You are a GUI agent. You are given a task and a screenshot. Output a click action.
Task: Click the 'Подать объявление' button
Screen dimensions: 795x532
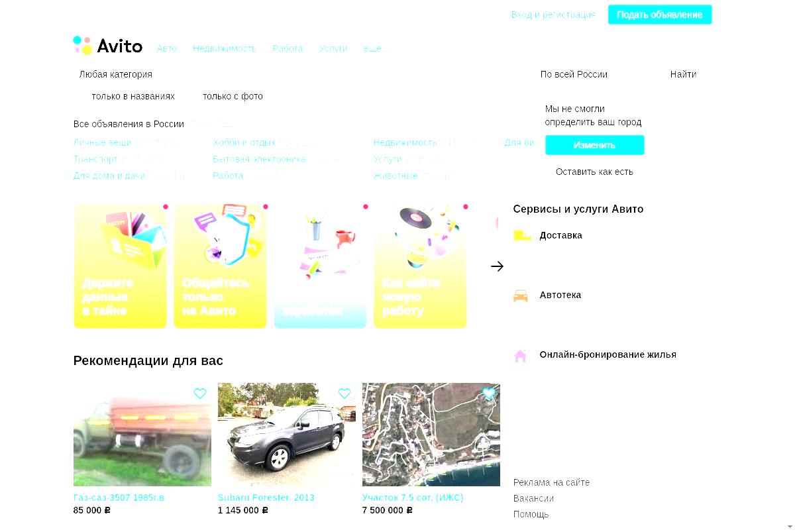tap(660, 15)
